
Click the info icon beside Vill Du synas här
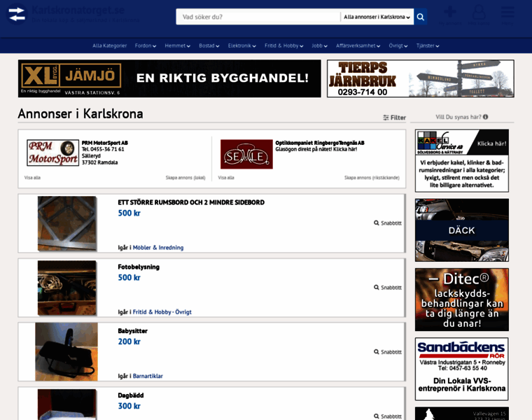pyautogui.click(x=486, y=117)
